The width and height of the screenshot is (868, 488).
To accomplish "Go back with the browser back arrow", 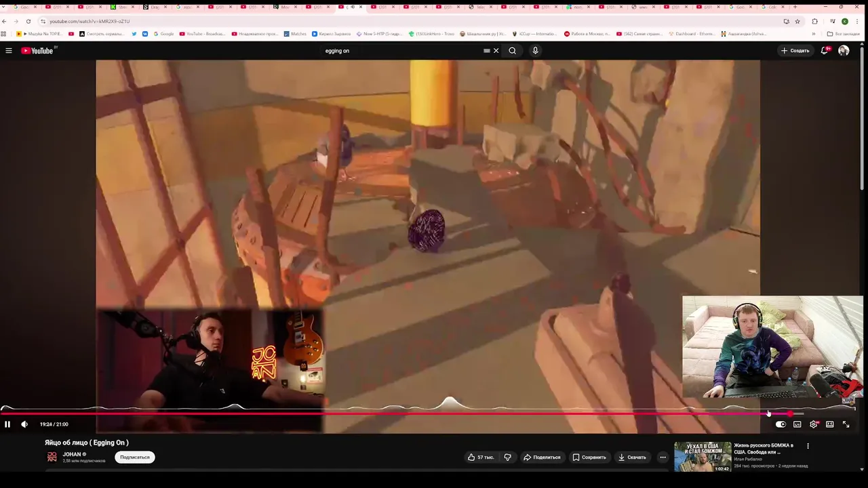I will (x=5, y=22).
